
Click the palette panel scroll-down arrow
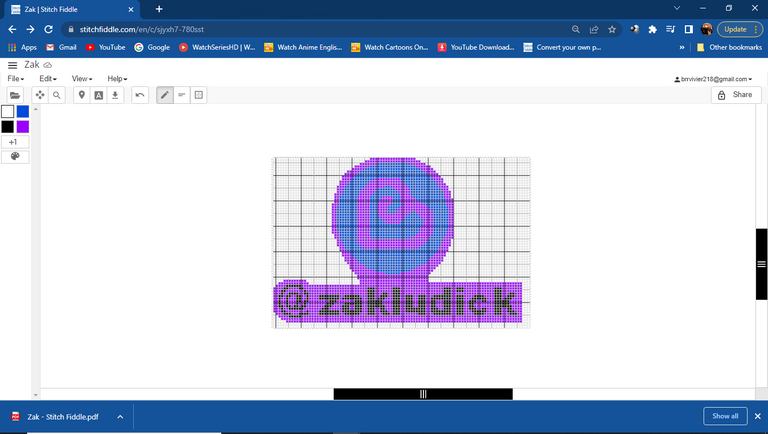[36, 395]
